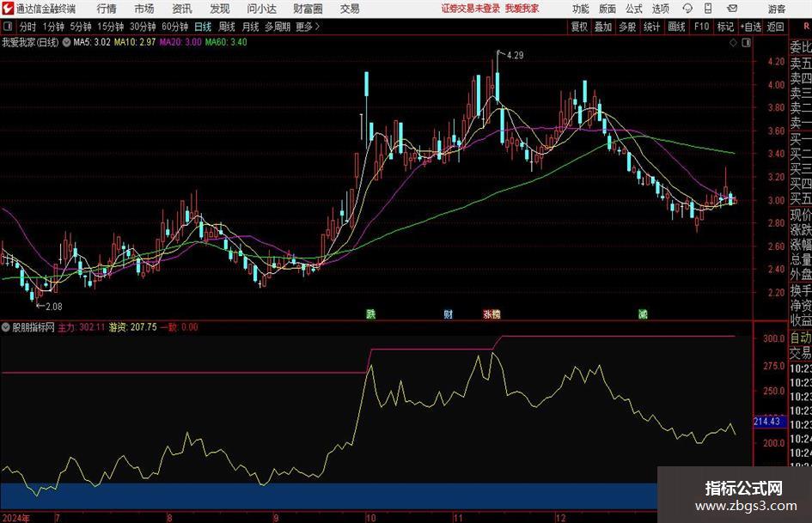Viewport: 812px width, 523px height.
Task: Open the 发现 menu
Action: pyautogui.click(x=220, y=9)
